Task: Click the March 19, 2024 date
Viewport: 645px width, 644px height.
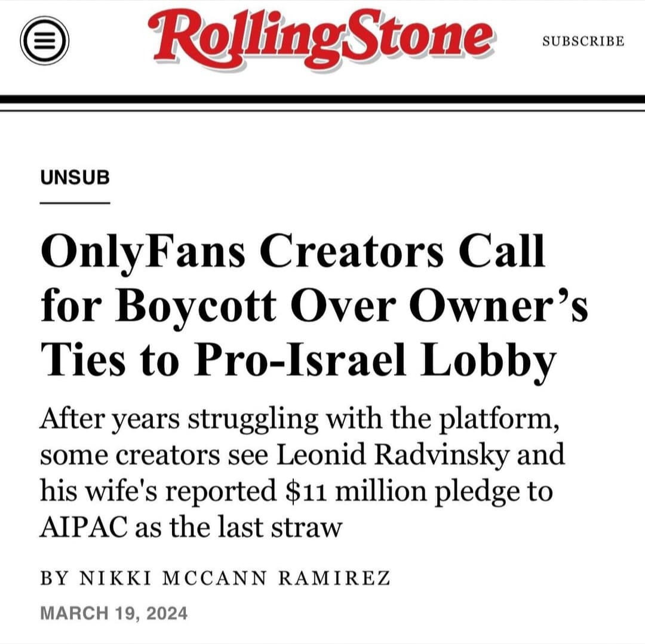Action: (x=114, y=613)
